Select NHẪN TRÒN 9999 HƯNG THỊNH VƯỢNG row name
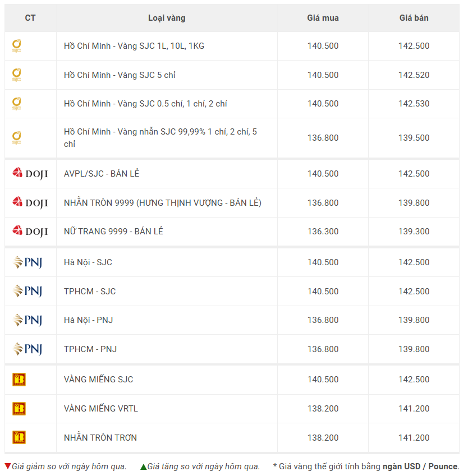This screenshot has height=476, width=468. pos(163,203)
